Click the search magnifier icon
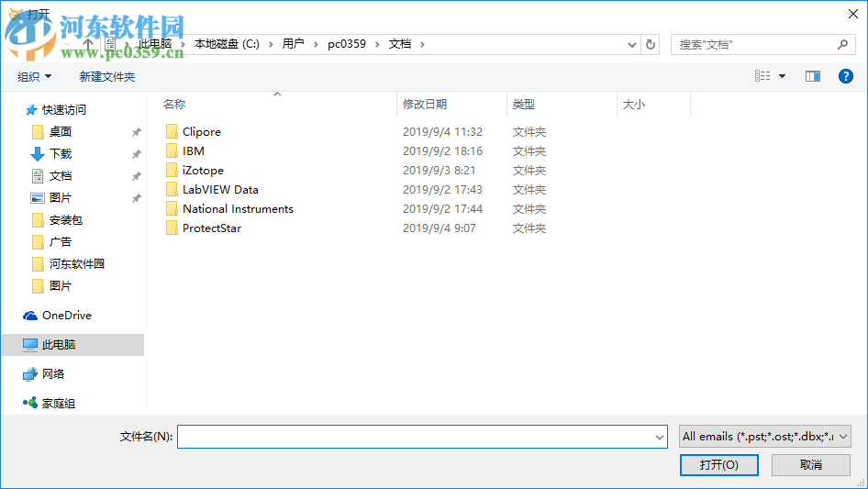Screen dimensions: 868x489 click(842, 44)
